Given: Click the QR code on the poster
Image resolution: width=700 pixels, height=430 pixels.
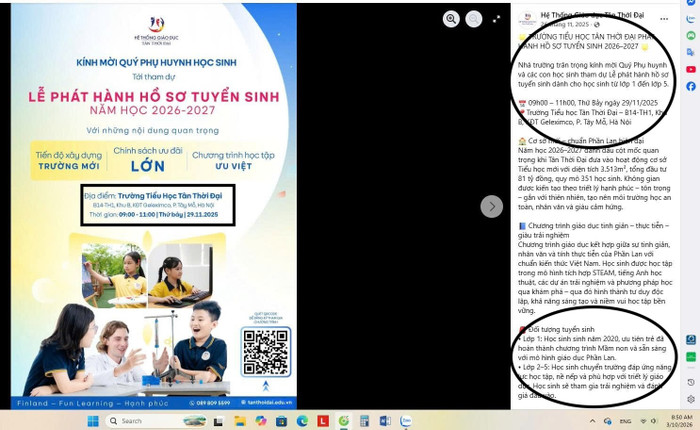Looking at the screenshot, I should (x=266, y=351).
